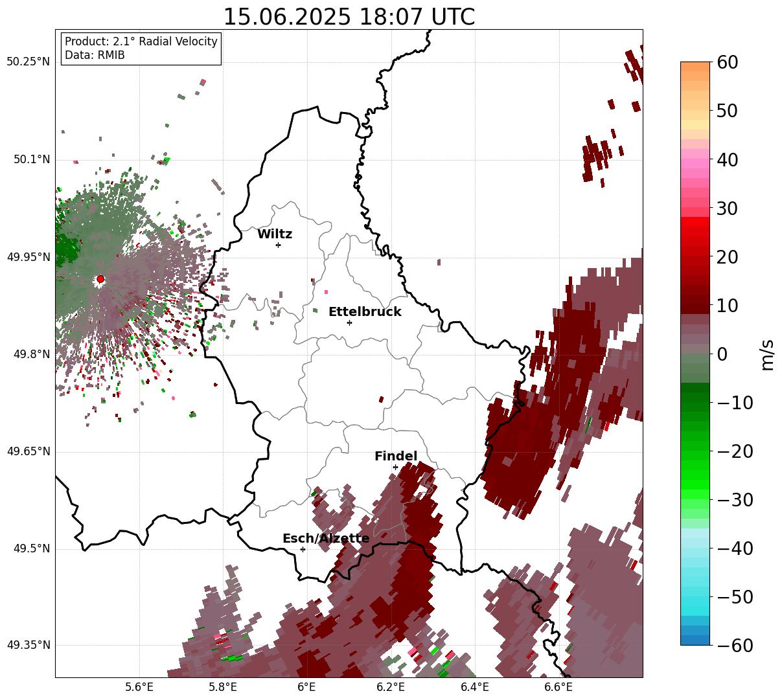The width and height of the screenshot is (782, 700).
Task: Click the 6.6°E longitude label
Action: (559, 688)
